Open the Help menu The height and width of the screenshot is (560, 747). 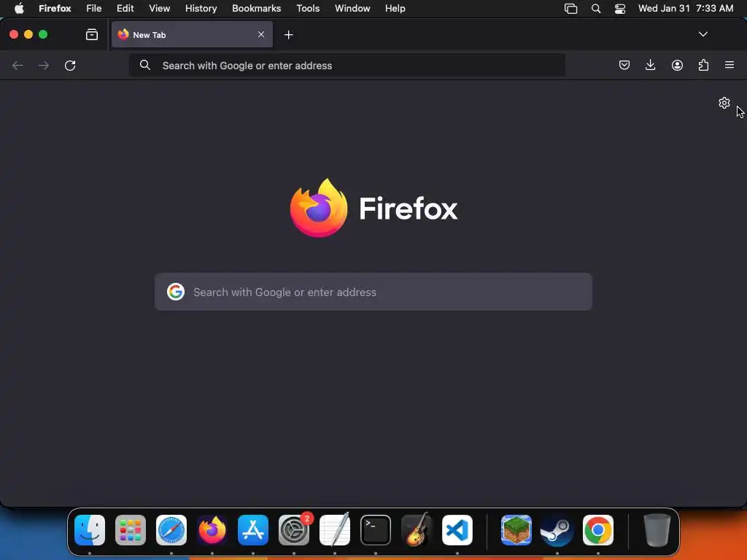[395, 8]
